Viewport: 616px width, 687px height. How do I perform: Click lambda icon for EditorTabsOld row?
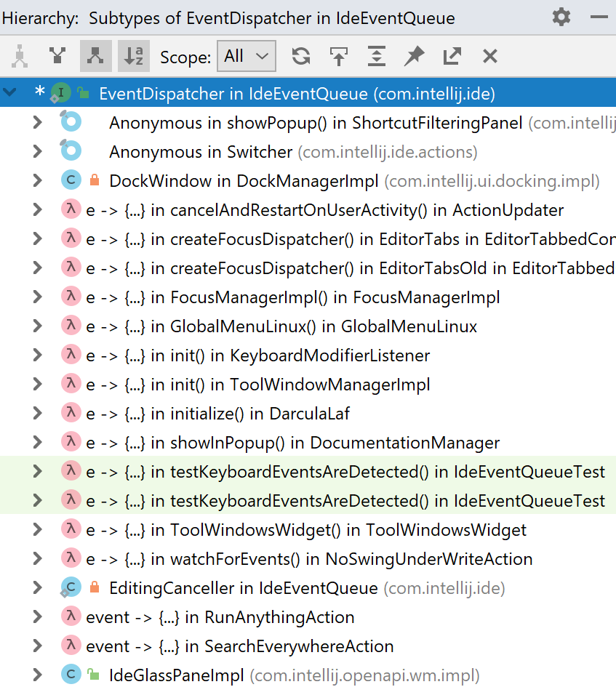[x=71, y=268]
